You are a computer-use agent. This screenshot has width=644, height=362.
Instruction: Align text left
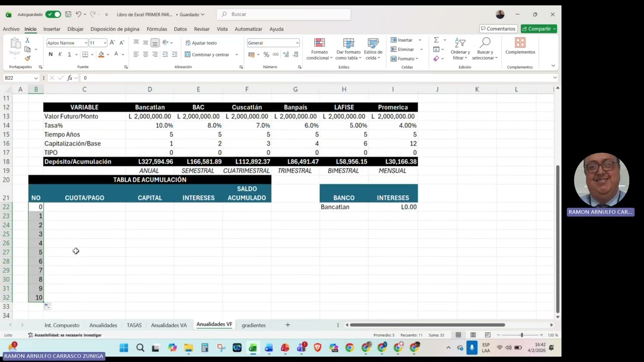(x=136, y=54)
